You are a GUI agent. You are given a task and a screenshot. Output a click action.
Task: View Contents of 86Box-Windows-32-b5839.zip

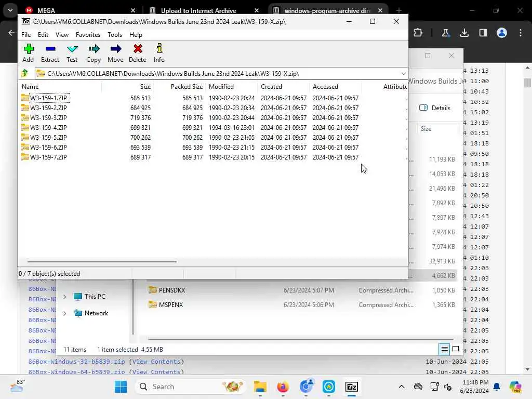tap(156, 362)
